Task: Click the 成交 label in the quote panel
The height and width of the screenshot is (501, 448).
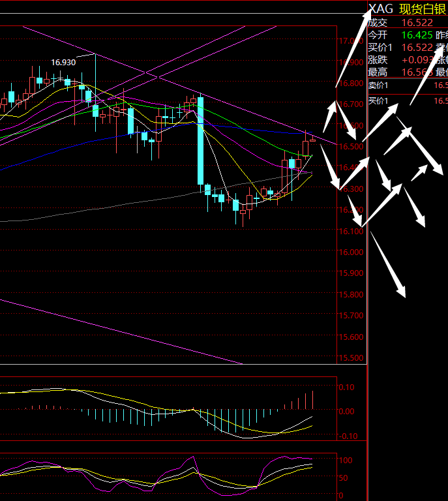Action: point(378,23)
